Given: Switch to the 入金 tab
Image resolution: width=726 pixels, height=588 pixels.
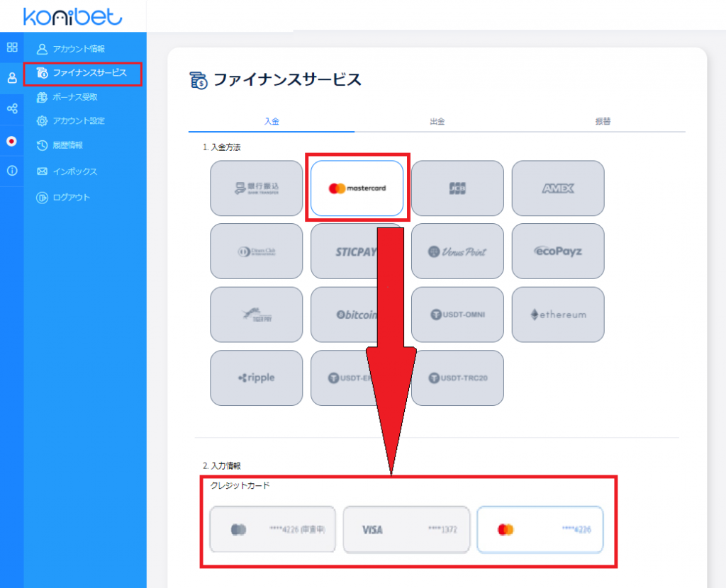Looking at the screenshot, I should click(x=272, y=121).
